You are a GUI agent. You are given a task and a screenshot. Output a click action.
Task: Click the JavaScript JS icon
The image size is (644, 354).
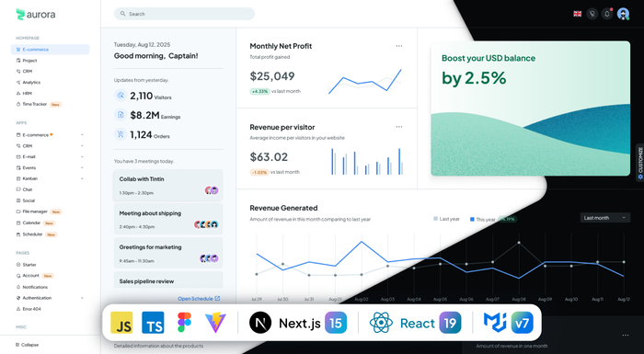[121, 323]
